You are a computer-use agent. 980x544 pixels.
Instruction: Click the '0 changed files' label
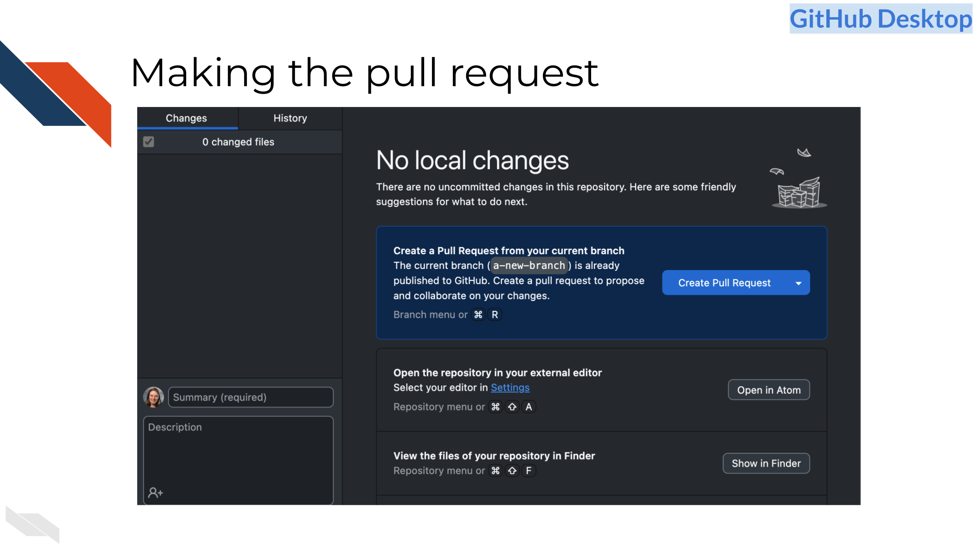(238, 142)
